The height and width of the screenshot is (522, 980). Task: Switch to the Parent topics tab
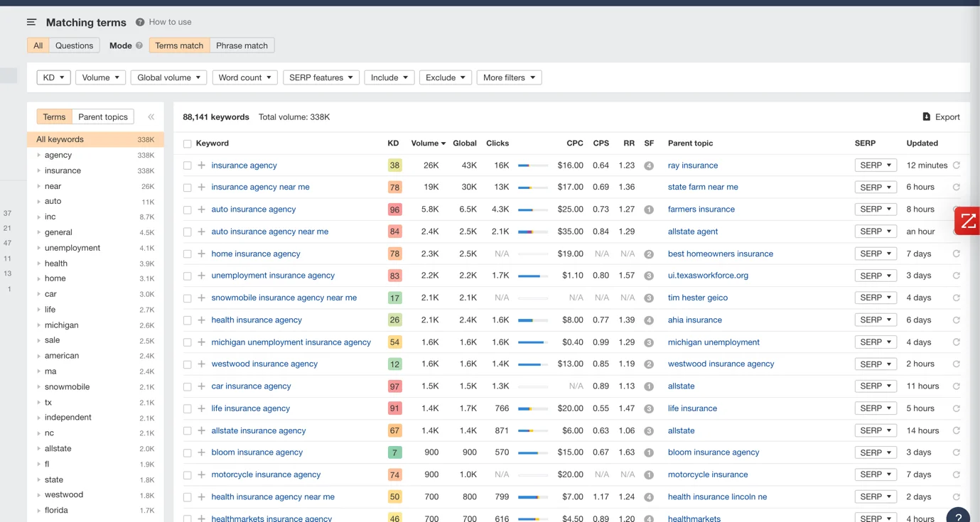103,116
